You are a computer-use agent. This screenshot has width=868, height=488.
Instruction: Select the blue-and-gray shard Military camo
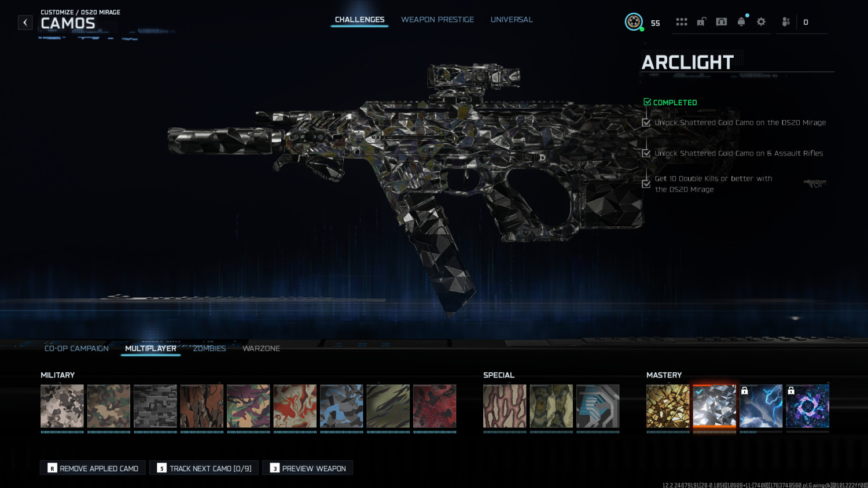pos(341,406)
